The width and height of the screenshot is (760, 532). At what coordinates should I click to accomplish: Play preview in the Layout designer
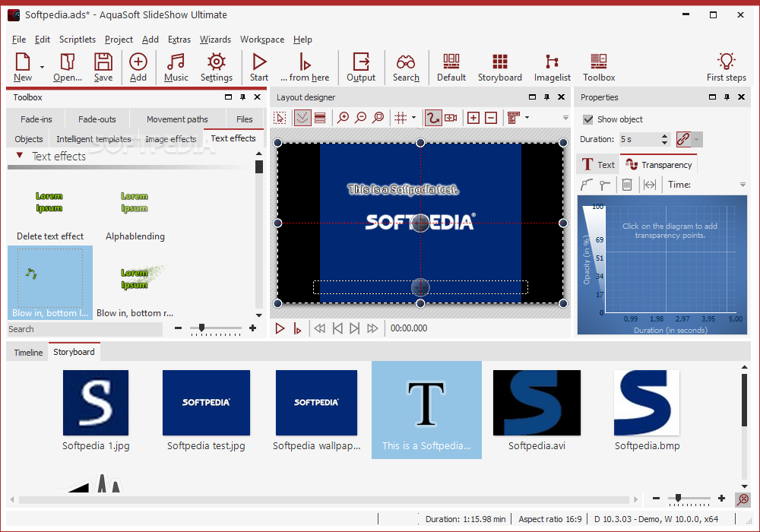[280, 328]
